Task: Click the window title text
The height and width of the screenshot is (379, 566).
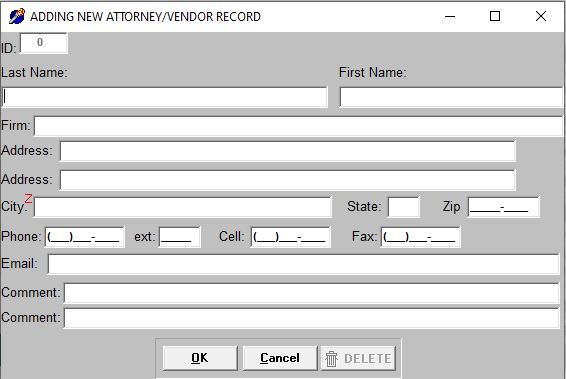Action: point(145,17)
